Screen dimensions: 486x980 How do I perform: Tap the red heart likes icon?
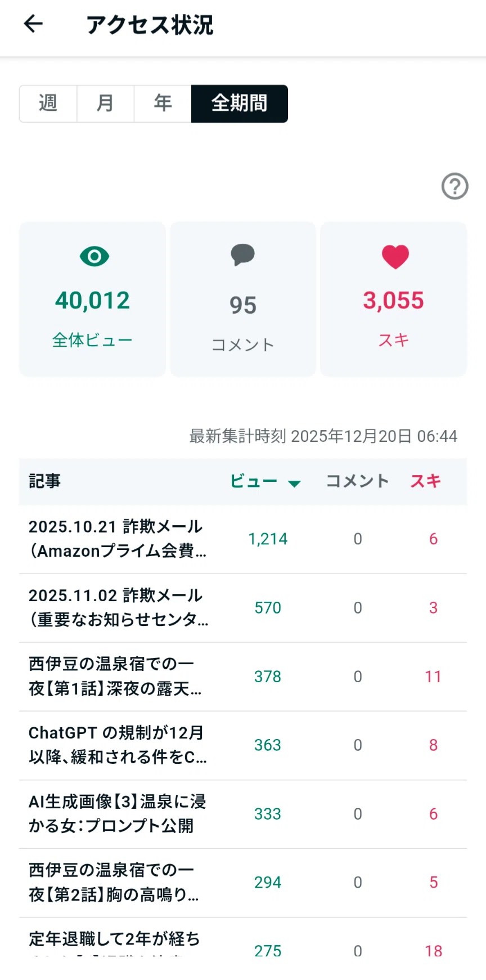(395, 257)
